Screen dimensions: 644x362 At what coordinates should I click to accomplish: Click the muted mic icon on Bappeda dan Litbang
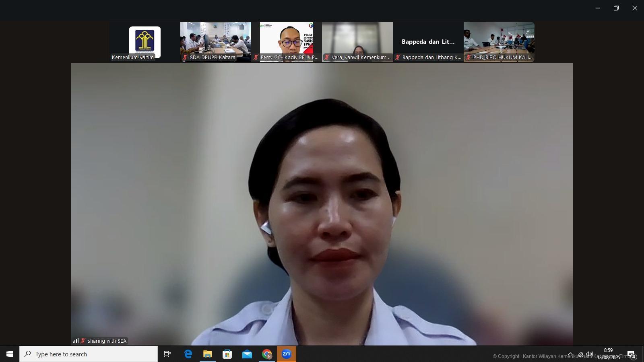[x=398, y=58]
